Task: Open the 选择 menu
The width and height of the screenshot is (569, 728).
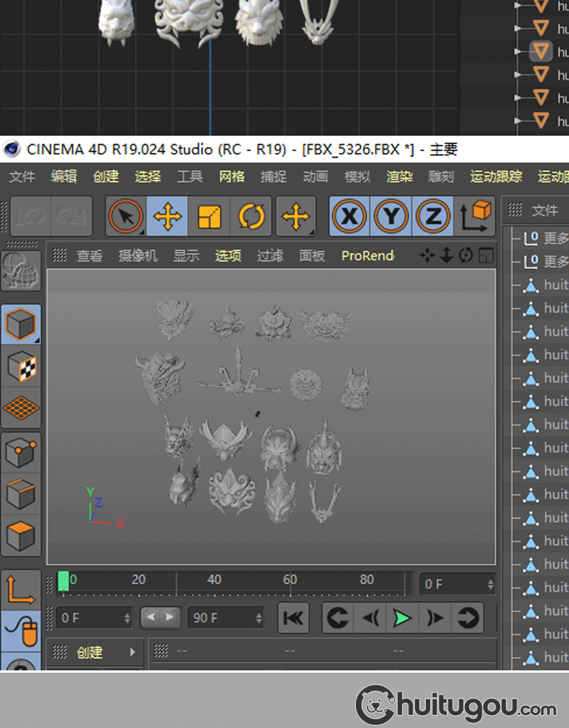Action: [148, 177]
